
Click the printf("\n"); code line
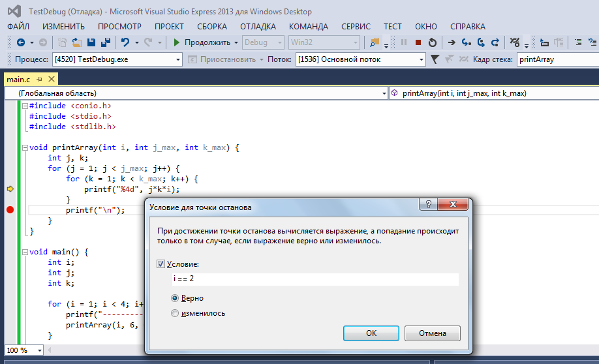(95, 209)
